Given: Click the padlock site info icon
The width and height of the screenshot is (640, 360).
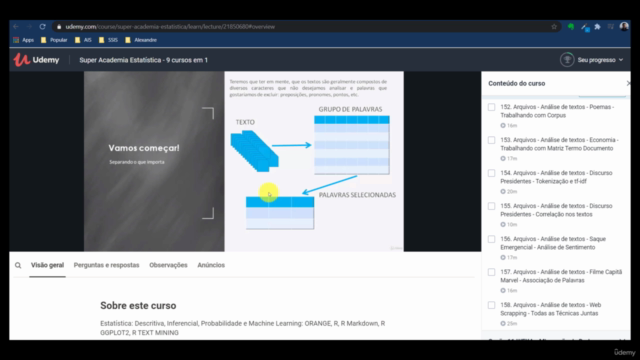Looking at the screenshot, I should pos(59,27).
